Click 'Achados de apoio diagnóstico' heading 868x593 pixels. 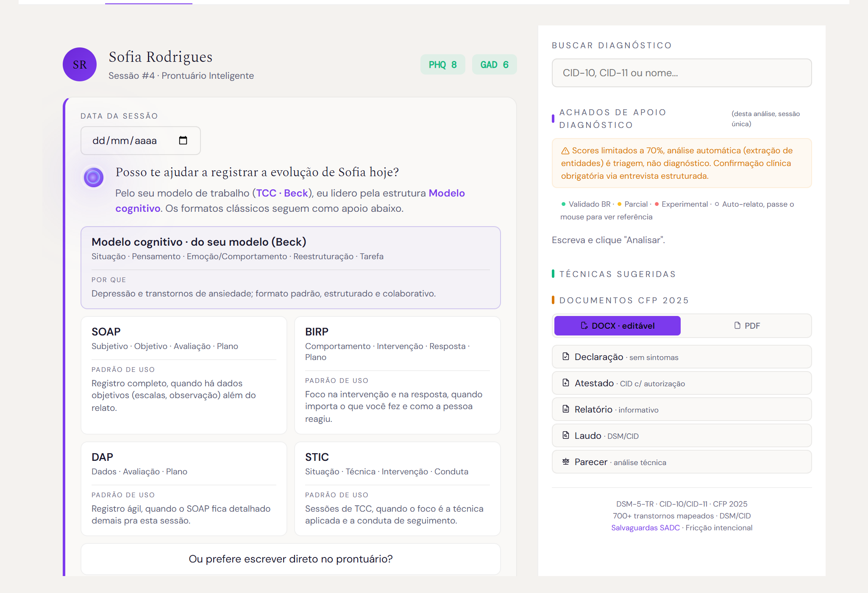(x=613, y=119)
